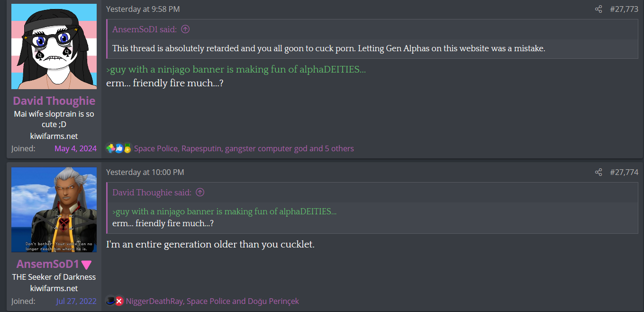Open the permalink for post #27,773
This screenshot has height=312, width=644.
click(x=624, y=9)
